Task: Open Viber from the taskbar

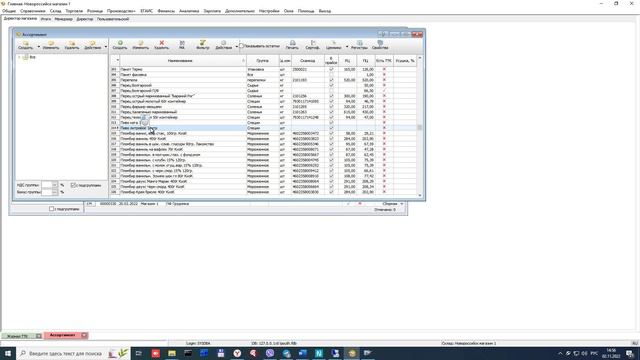Action: pyautogui.click(x=270, y=353)
